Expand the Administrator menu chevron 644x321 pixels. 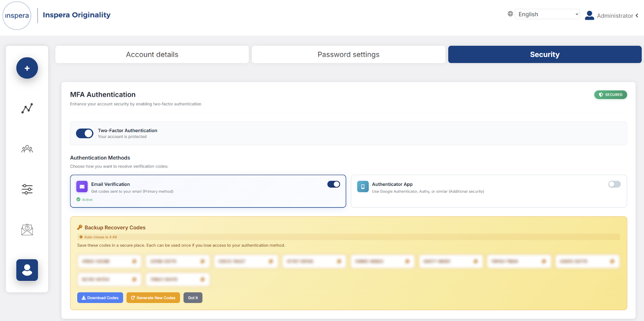click(x=637, y=16)
